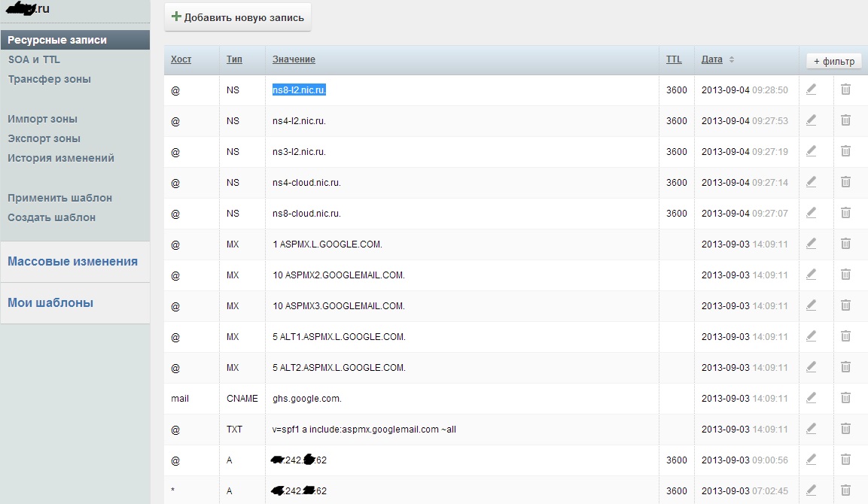Delete the TXT v=spf1 record

(x=845, y=429)
